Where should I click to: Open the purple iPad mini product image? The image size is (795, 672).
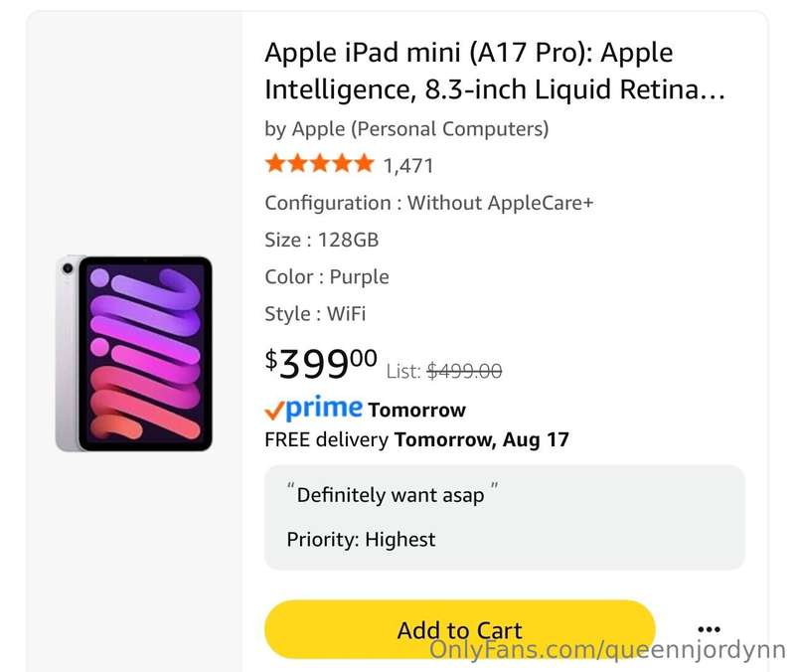pos(134,354)
